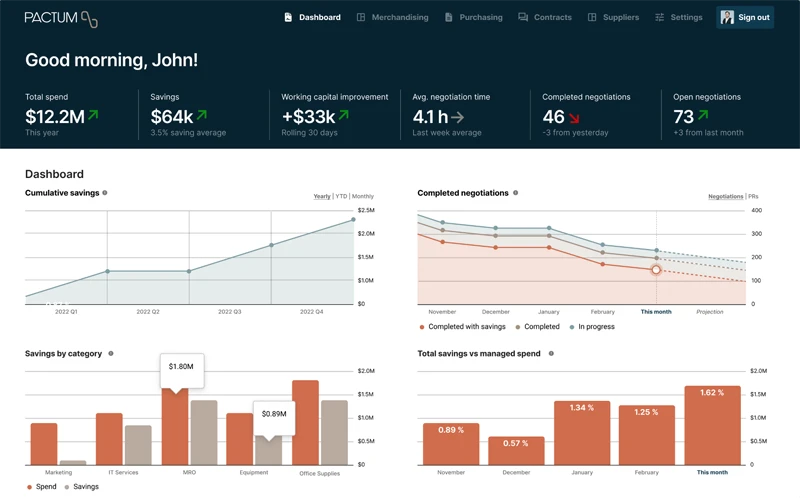This screenshot has width=800, height=498.
Task: Open the Contracts menu item
Action: pyautogui.click(x=552, y=17)
